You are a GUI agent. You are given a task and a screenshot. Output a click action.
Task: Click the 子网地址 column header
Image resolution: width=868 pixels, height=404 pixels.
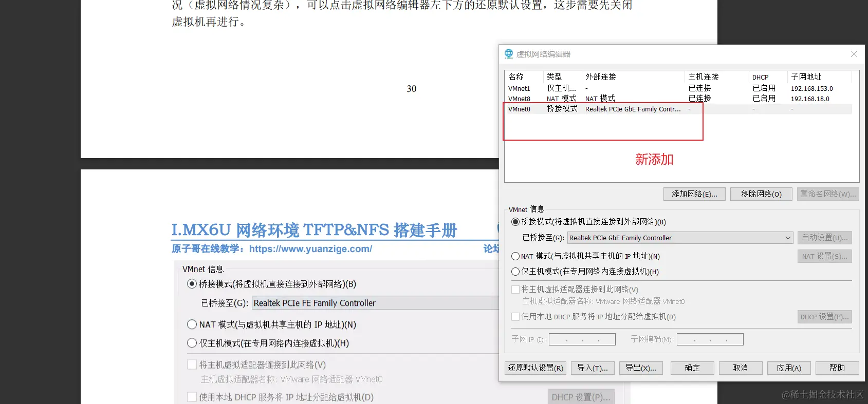[819, 76]
